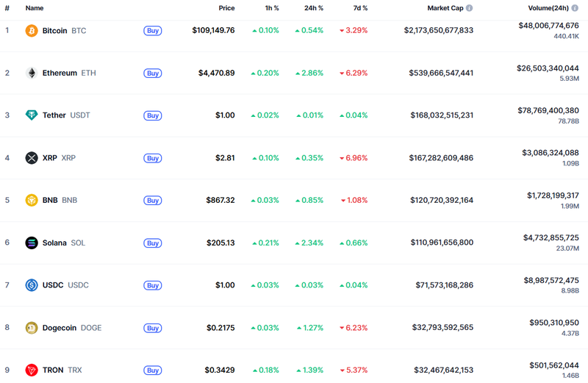The width and height of the screenshot is (588, 383).
Task: Click the Buy button for TRON
Action: tap(153, 371)
